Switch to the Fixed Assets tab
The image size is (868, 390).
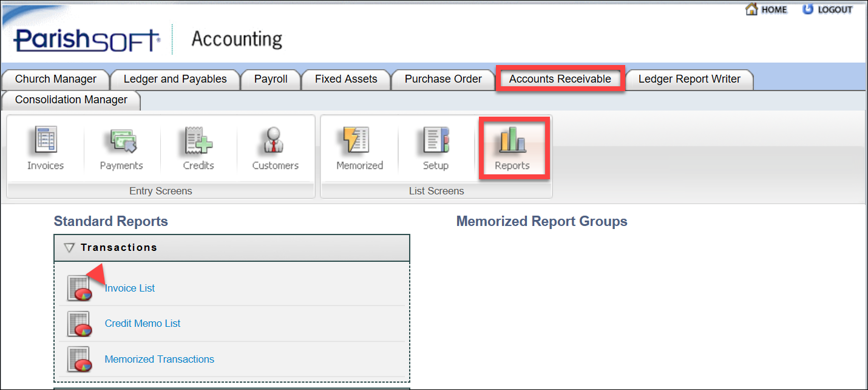(346, 79)
